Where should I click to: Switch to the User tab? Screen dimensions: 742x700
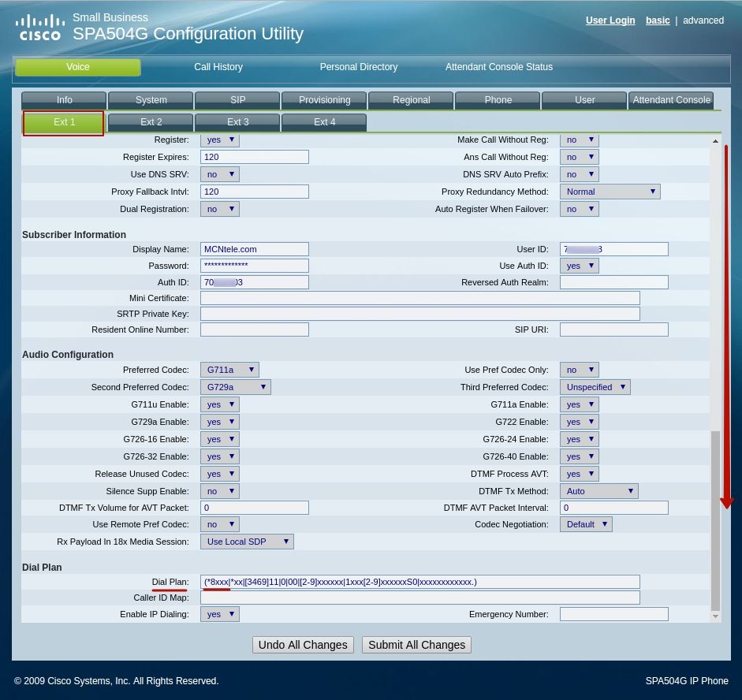[x=585, y=100]
